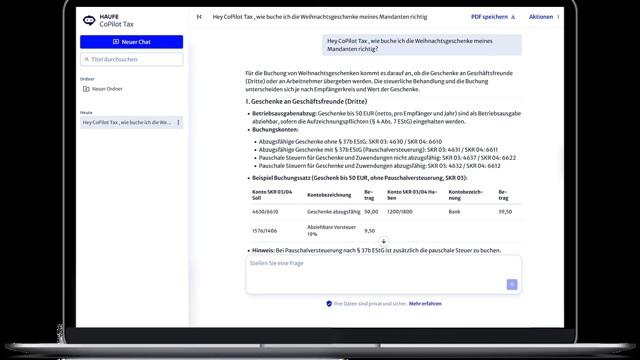This screenshot has height=360, width=640.
Task: Click table cell '4630/6610'
Action: click(x=265, y=212)
